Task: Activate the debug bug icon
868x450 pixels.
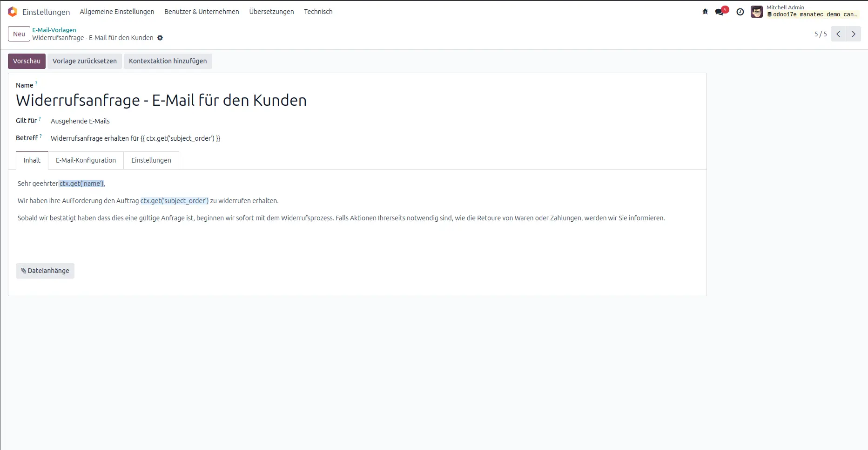Action: point(704,12)
